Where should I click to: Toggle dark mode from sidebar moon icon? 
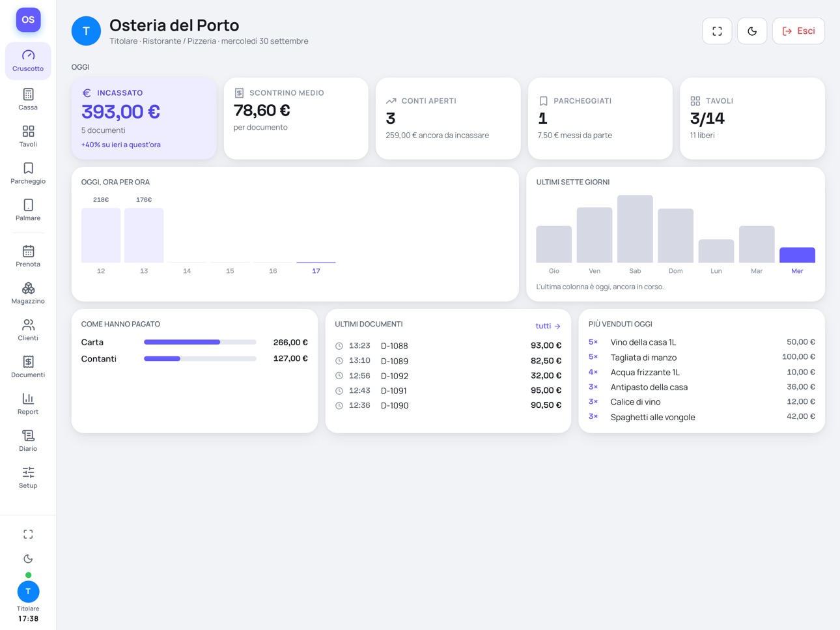click(28, 559)
